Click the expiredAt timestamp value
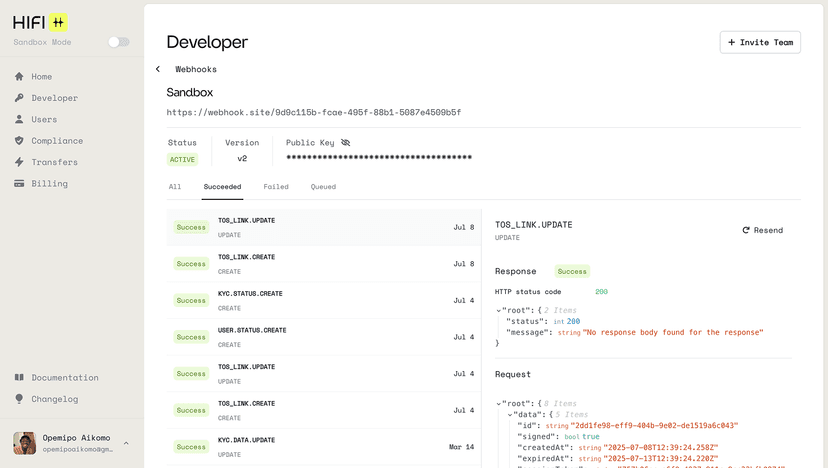Viewport: 828px width, 468px height. 661,458
